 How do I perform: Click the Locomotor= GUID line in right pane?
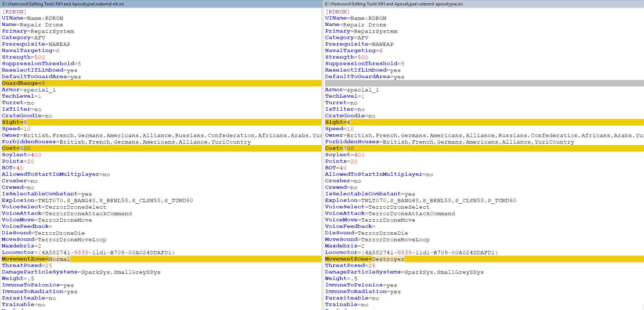point(412,252)
